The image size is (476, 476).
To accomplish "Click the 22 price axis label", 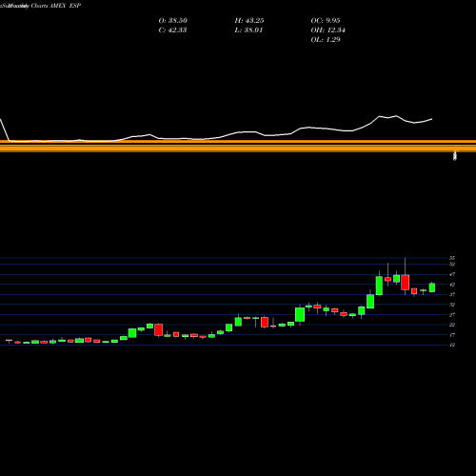I will coord(452,325).
